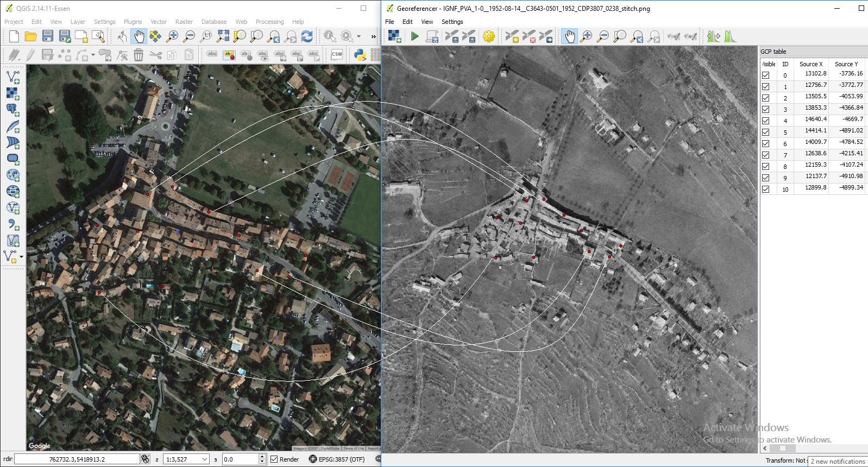Open Georeferencer Settings menu
Screen dimensions: 868x467
[452, 22]
